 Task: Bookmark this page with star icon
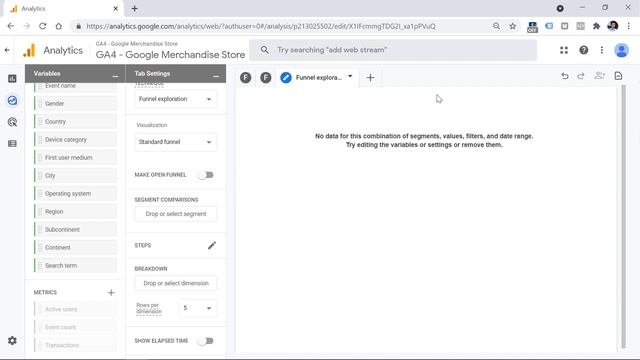click(x=513, y=26)
